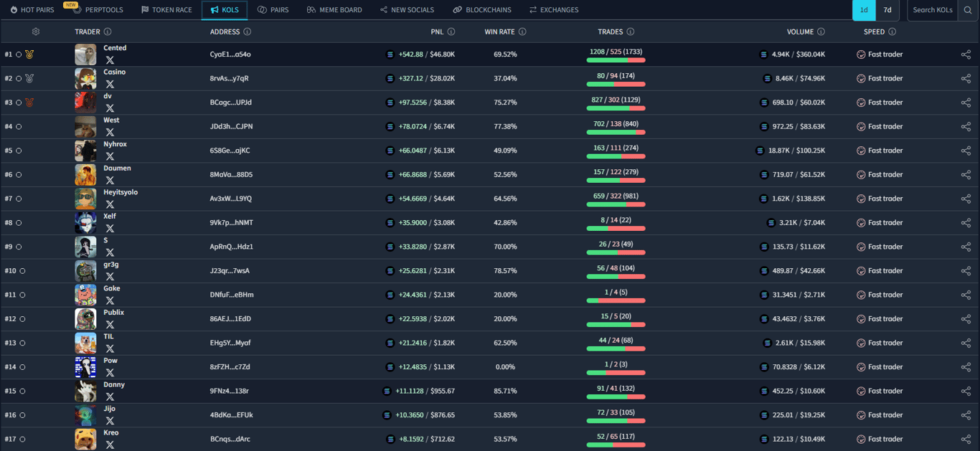Share Heyitsyolo's row
Screen dimensions: 980x451
coord(966,199)
